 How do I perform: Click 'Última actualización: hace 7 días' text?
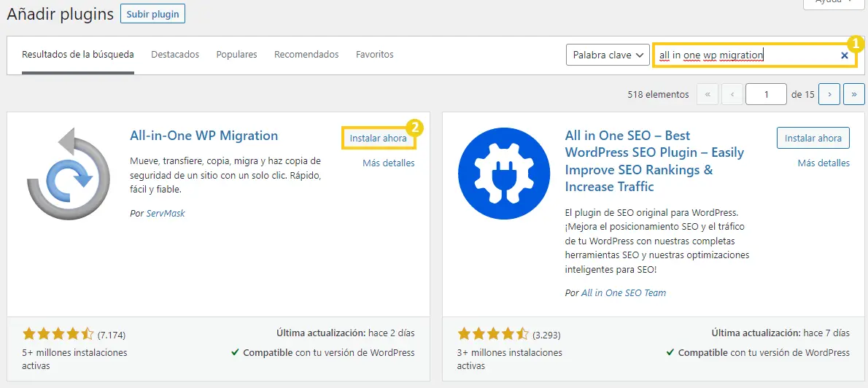pyautogui.click(x=780, y=333)
